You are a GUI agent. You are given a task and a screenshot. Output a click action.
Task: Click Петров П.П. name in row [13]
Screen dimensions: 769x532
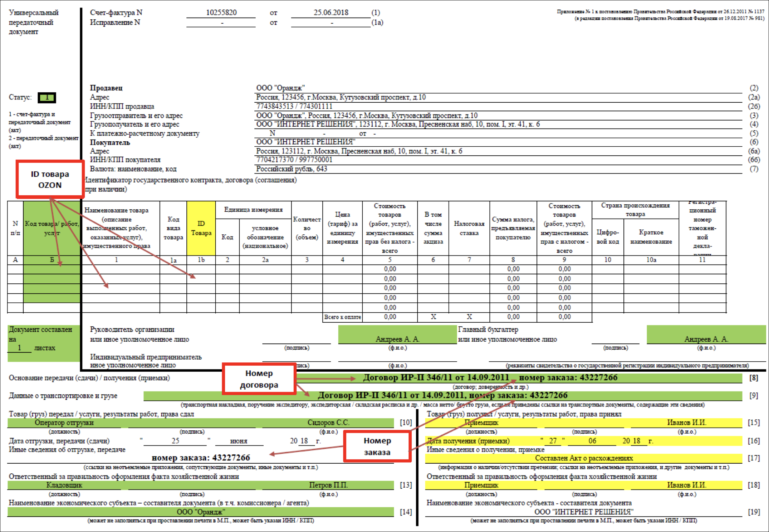(328, 485)
